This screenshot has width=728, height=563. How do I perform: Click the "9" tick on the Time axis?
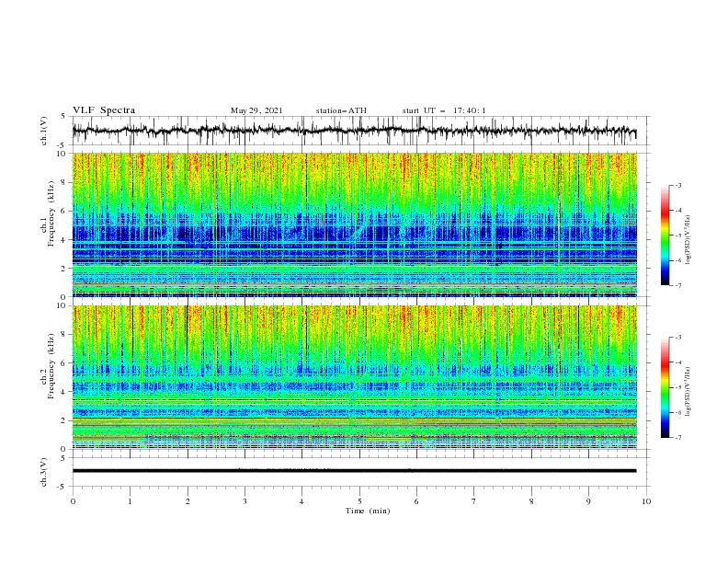(x=588, y=501)
